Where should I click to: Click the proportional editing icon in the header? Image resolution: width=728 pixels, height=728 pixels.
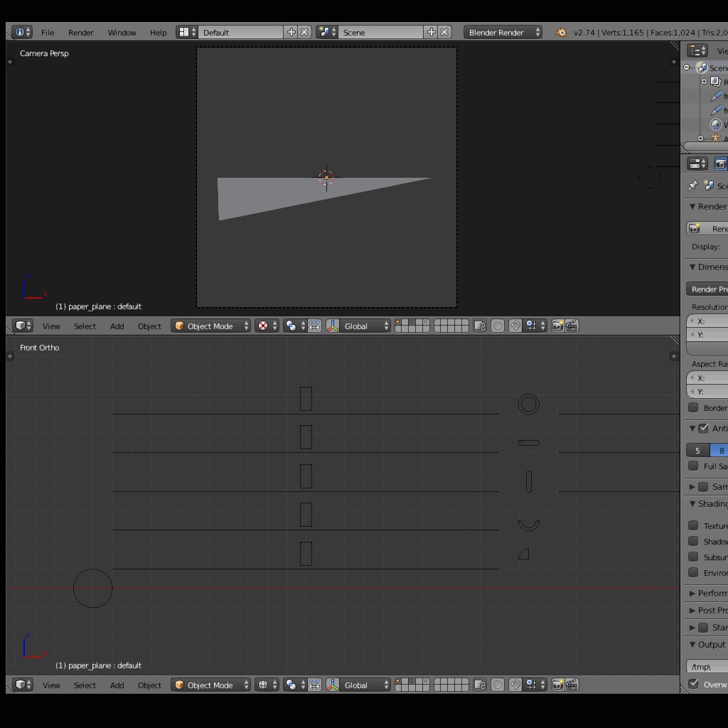(x=497, y=326)
